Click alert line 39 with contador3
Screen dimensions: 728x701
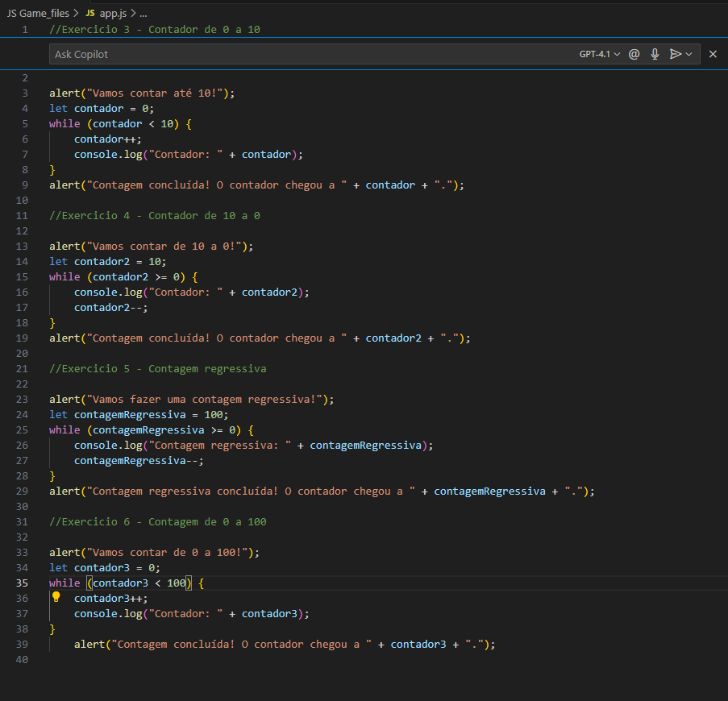(x=285, y=645)
